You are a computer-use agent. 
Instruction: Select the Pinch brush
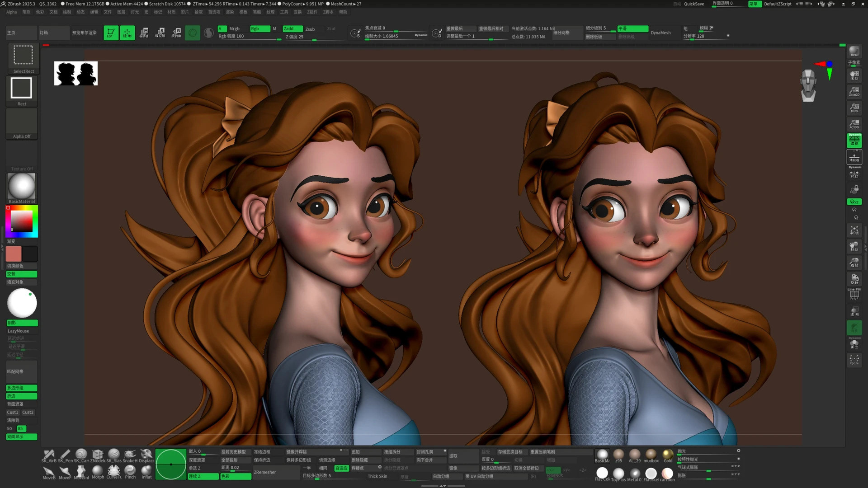130,471
